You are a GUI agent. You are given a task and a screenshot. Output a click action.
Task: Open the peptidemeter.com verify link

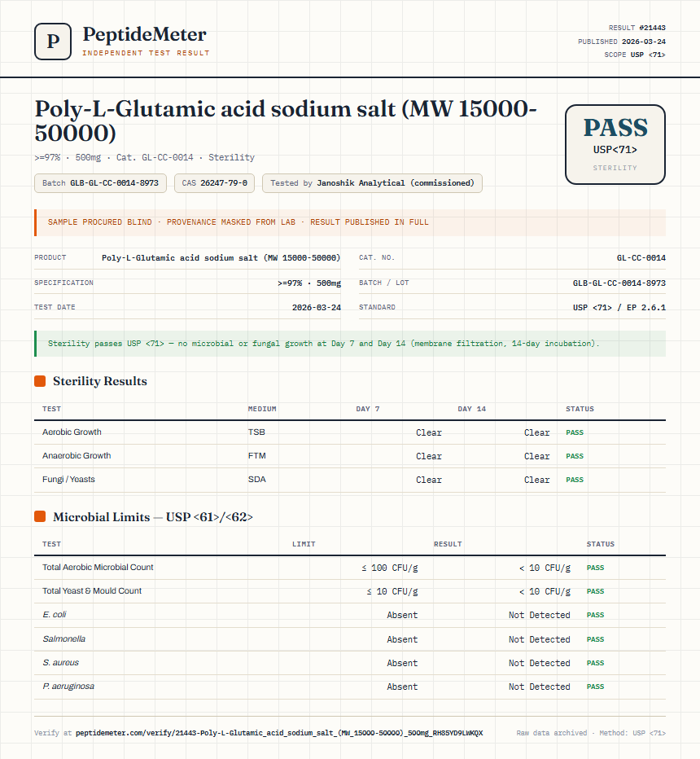279,733
